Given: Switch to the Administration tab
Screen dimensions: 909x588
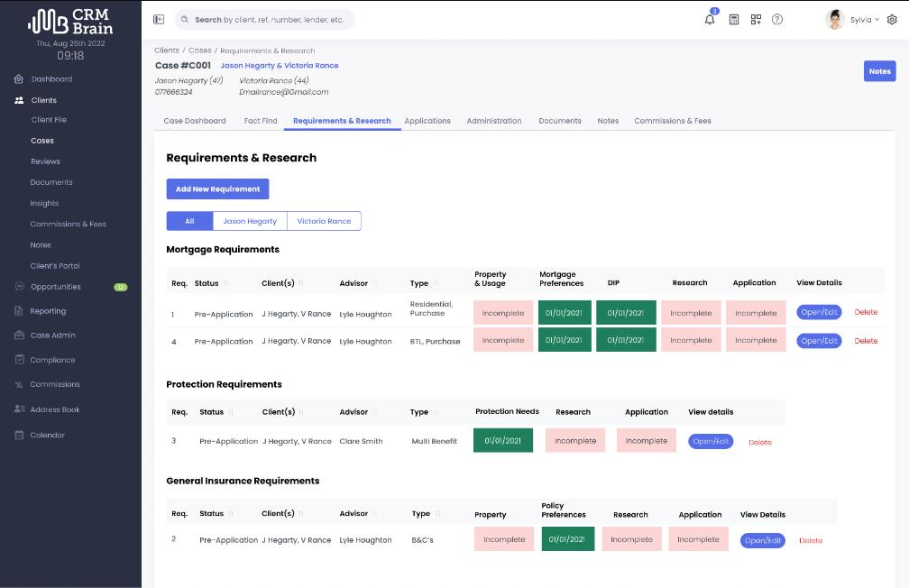Looking at the screenshot, I should [494, 121].
